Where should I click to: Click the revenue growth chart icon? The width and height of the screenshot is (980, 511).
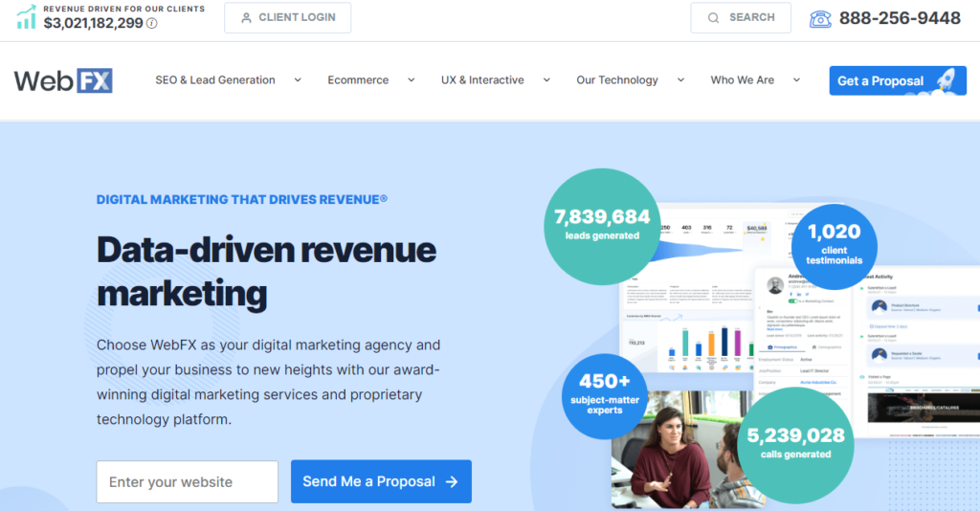26,17
